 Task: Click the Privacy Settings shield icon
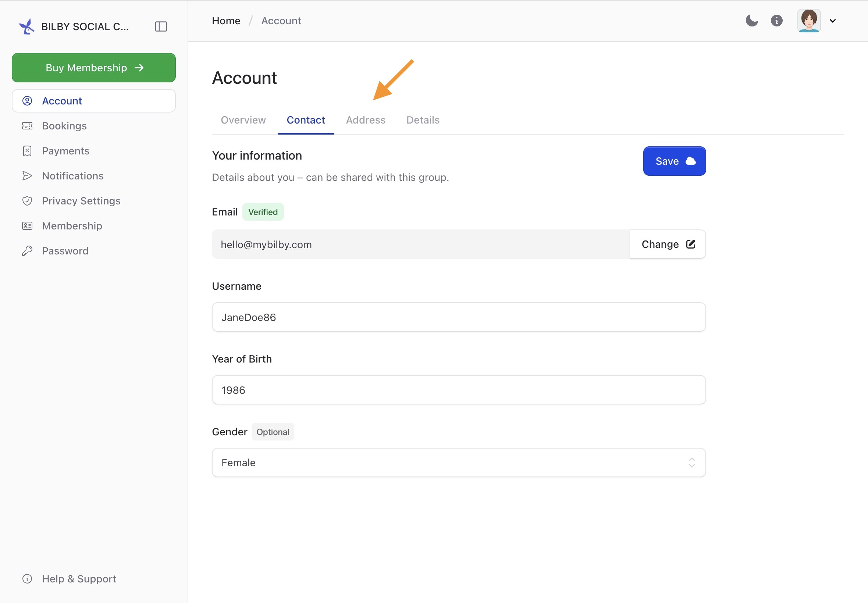pyautogui.click(x=27, y=201)
